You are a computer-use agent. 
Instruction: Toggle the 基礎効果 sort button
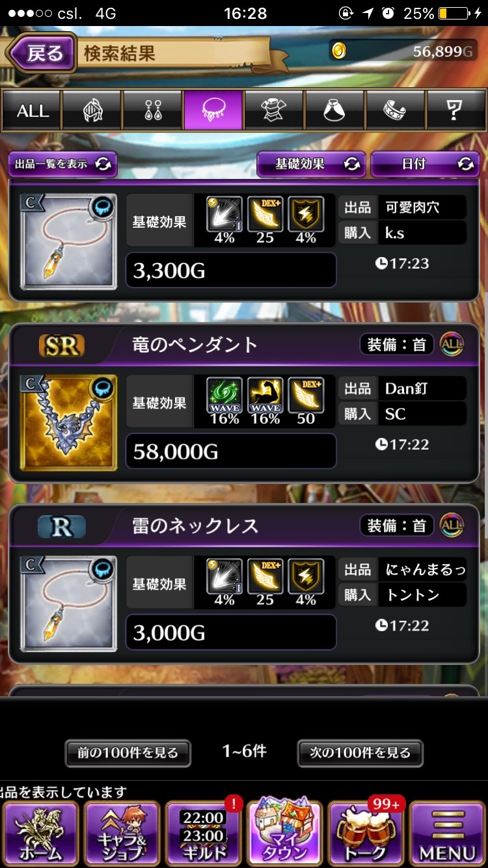click(311, 165)
